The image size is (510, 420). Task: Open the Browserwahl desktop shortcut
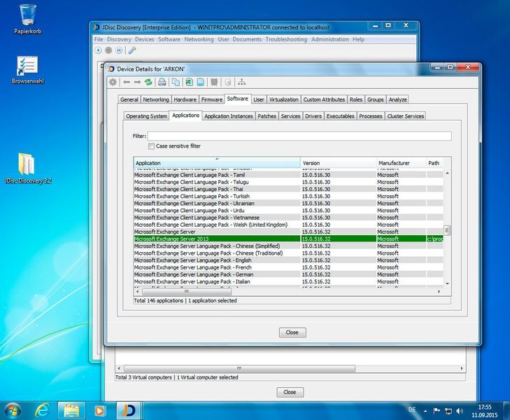click(x=28, y=70)
